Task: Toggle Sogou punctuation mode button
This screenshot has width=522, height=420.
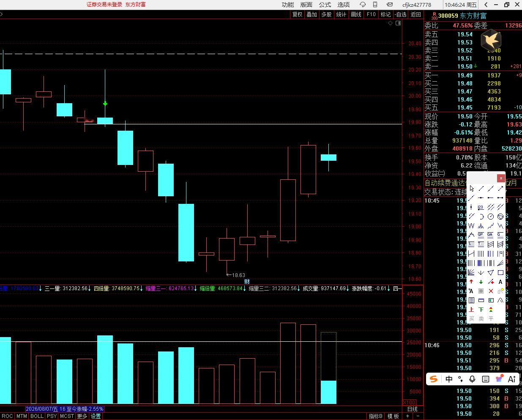Action: point(461,379)
